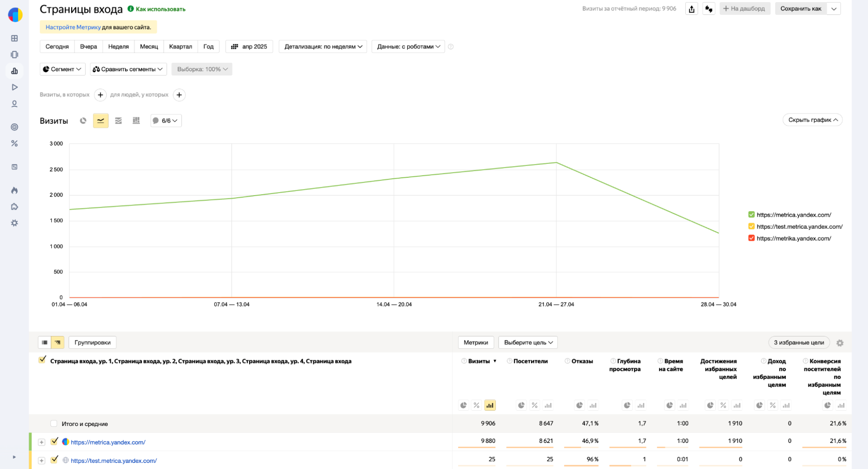This screenshot has width=868, height=469.
Task: Open the Детализация: по неделям dropdown
Action: 323,47
